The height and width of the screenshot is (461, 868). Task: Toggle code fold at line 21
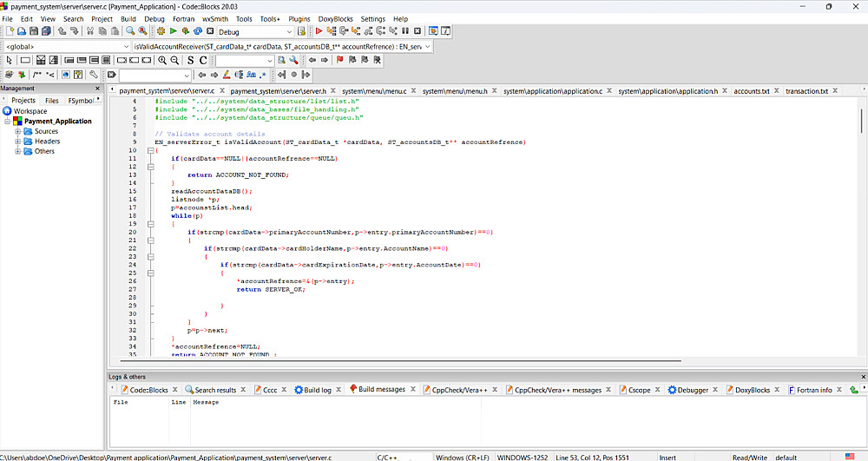pos(150,240)
